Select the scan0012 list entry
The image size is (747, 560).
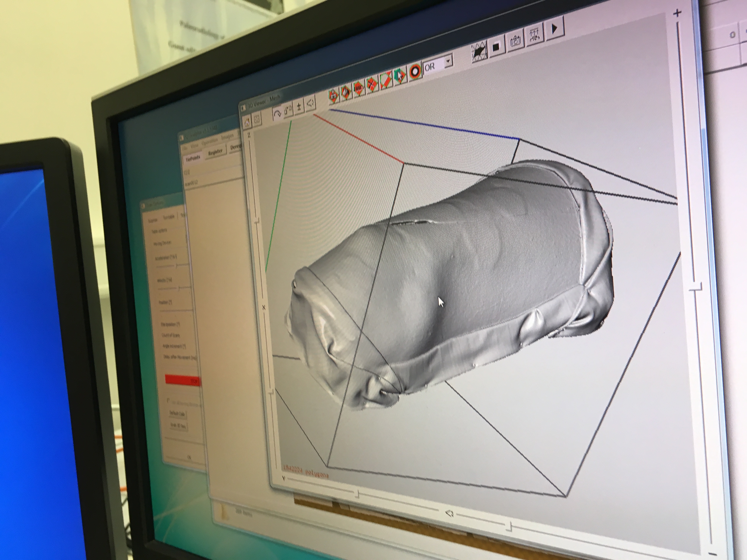click(x=191, y=183)
